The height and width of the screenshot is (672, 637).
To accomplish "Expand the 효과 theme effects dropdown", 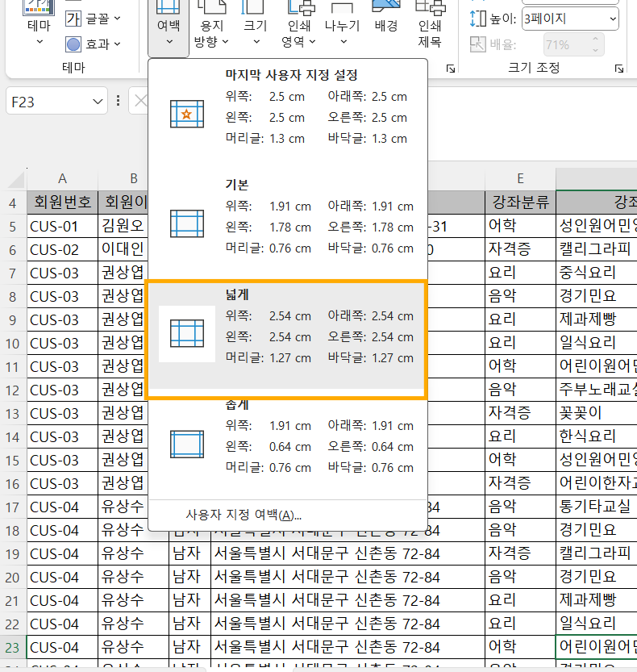I will coord(94,44).
